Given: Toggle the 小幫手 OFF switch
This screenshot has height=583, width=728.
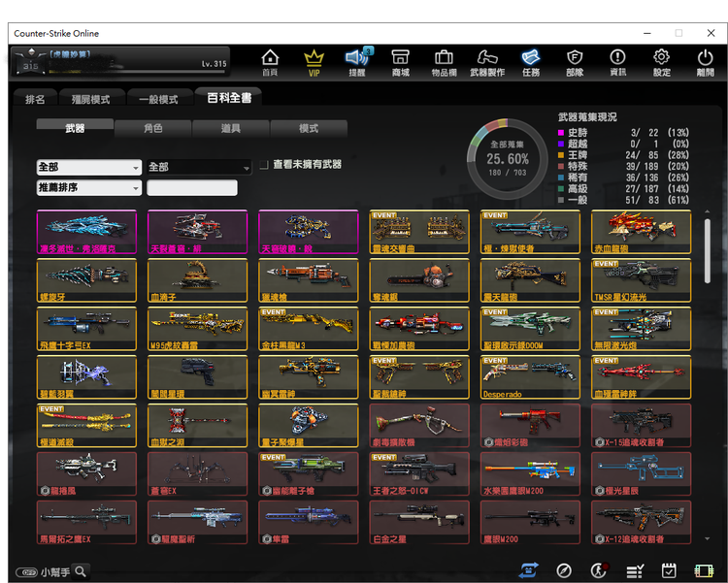Looking at the screenshot, I should [26, 572].
